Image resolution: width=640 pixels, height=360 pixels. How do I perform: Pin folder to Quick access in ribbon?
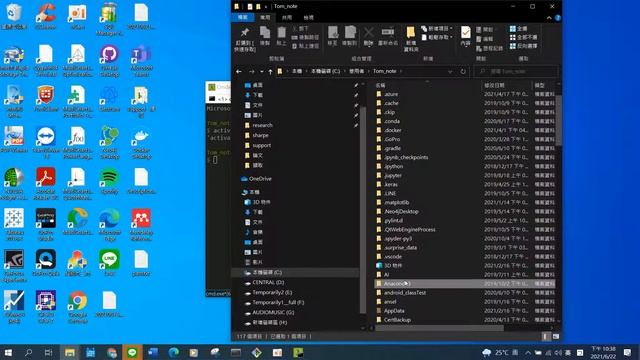[244, 39]
